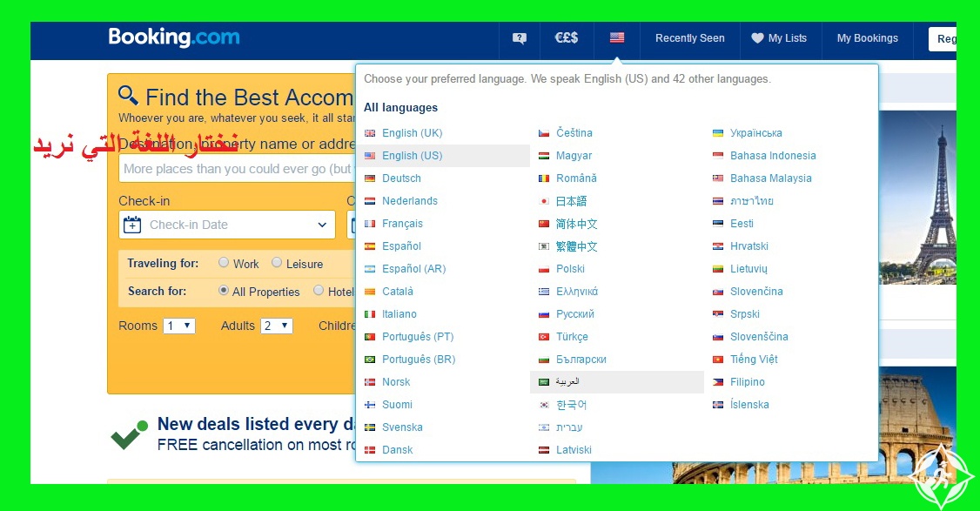Choose Català language
This screenshot has width=980, height=511.
(398, 292)
